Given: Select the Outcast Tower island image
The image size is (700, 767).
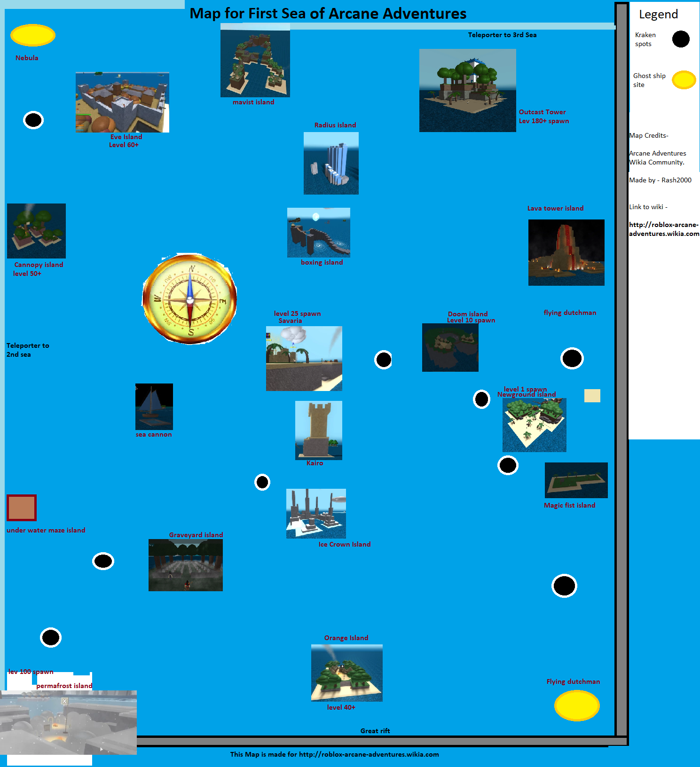Looking at the screenshot, I should click(x=467, y=90).
